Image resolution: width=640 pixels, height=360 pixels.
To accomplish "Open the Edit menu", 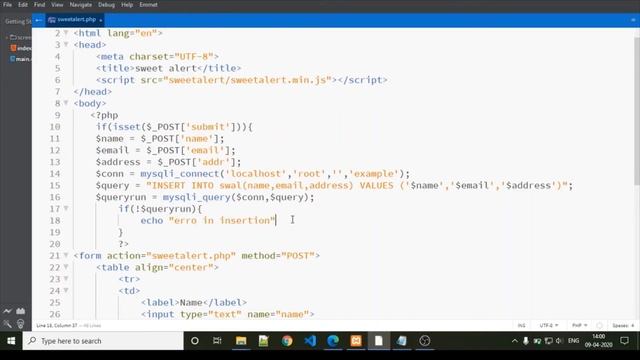I will (23, 5).
